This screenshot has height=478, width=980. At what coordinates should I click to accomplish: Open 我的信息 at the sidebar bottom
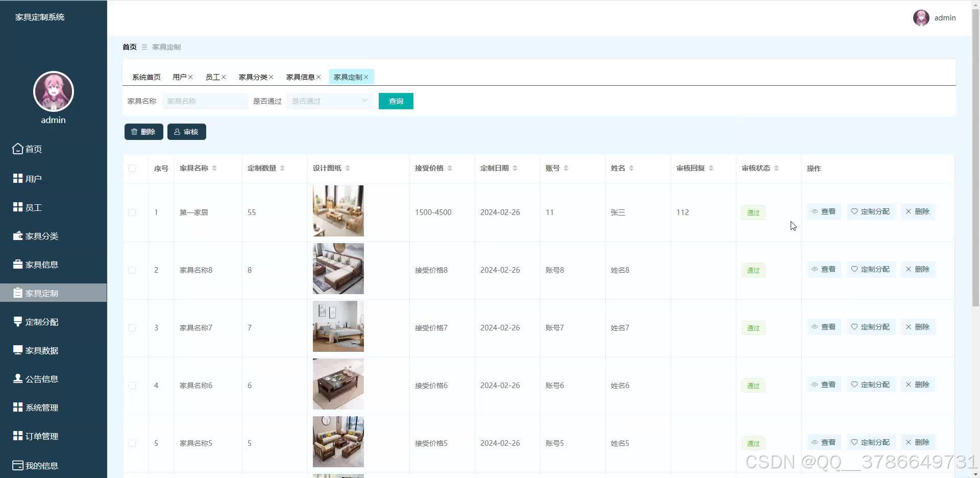tap(42, 465)
